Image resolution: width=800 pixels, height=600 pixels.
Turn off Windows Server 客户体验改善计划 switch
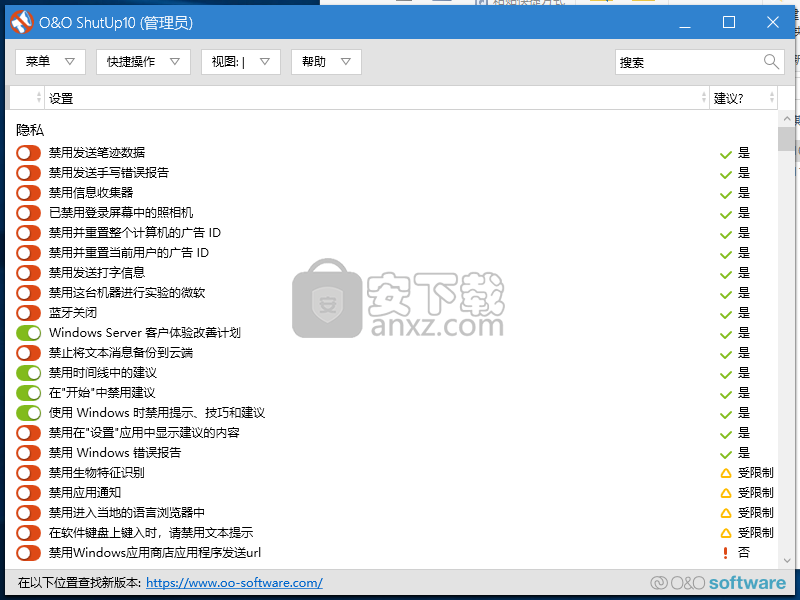coord(28,333)
